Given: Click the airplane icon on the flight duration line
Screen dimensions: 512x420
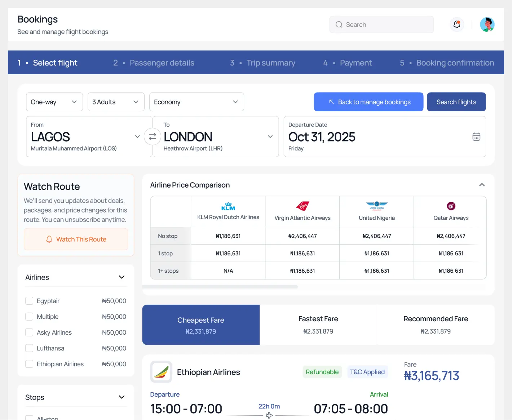Looking at the screenshot, I should point(269,415).
